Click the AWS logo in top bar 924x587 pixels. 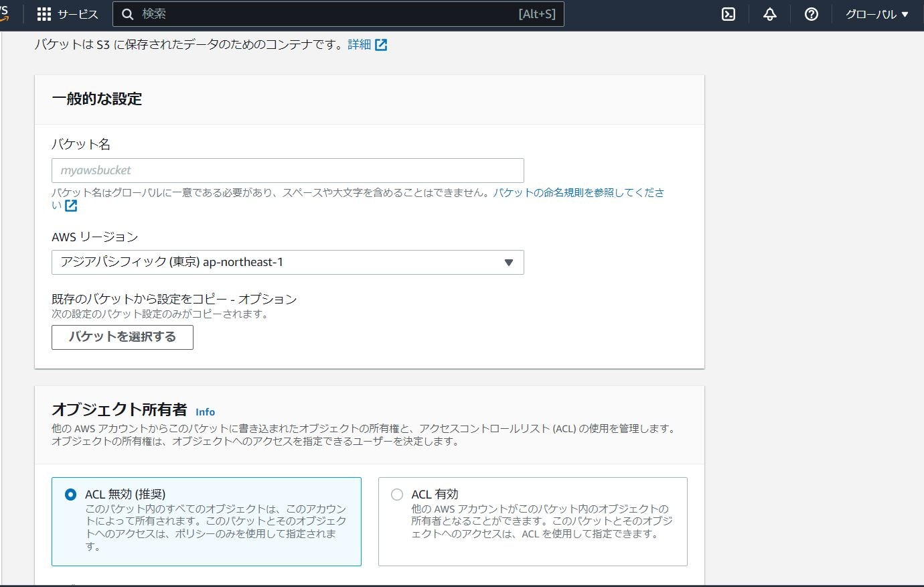[4, 14]
